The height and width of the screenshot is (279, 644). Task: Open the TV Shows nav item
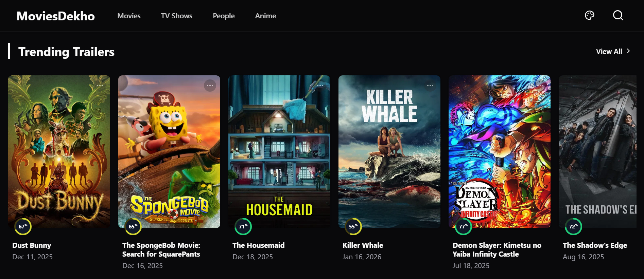tap(177, 16)
